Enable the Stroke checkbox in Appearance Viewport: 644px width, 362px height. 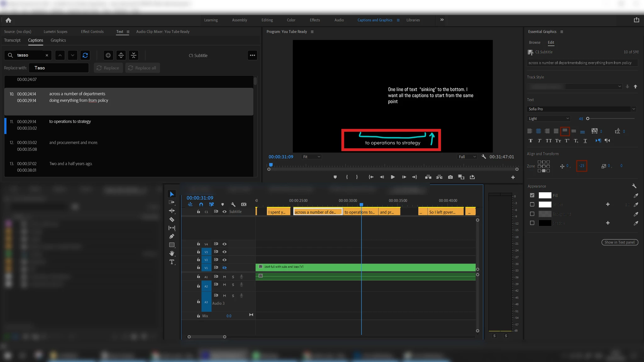[x=532, y=205]
